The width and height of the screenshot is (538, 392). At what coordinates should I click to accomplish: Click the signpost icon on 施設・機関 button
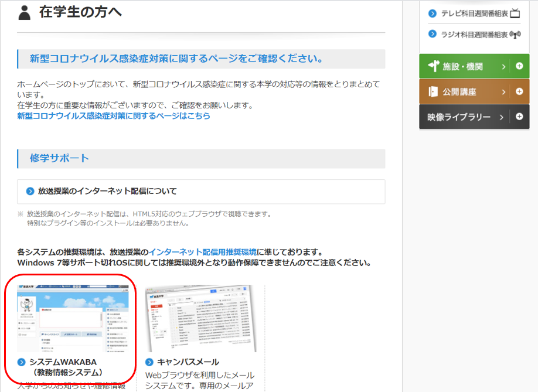(434, 66)
